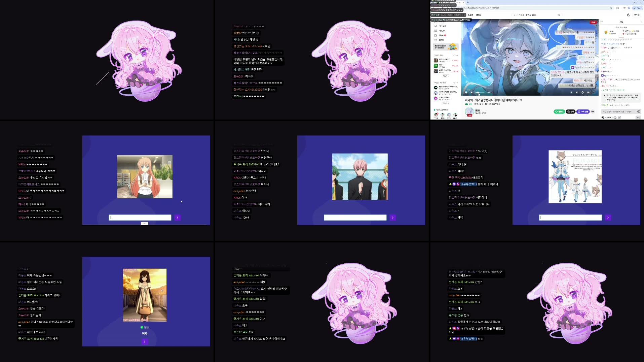Click the last streamer avatar in the sidebar's bottom row

pyautogui.click(x=455, y=115)
